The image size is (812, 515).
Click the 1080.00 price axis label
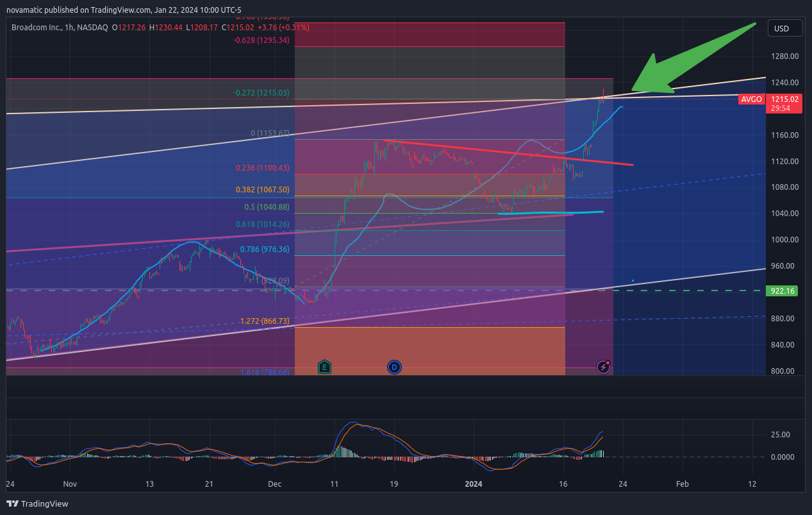tap(785, 187)
